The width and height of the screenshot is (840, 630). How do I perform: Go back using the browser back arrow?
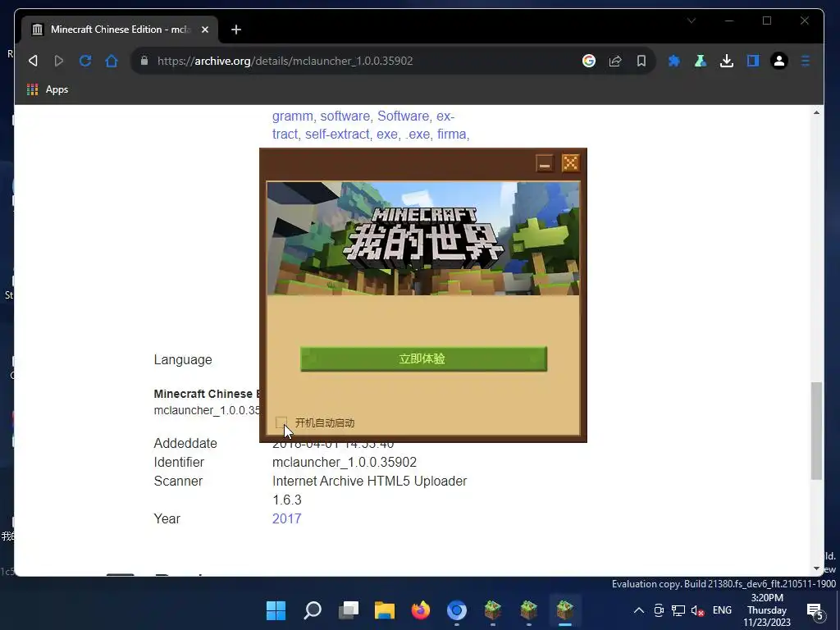pos(33,61)
